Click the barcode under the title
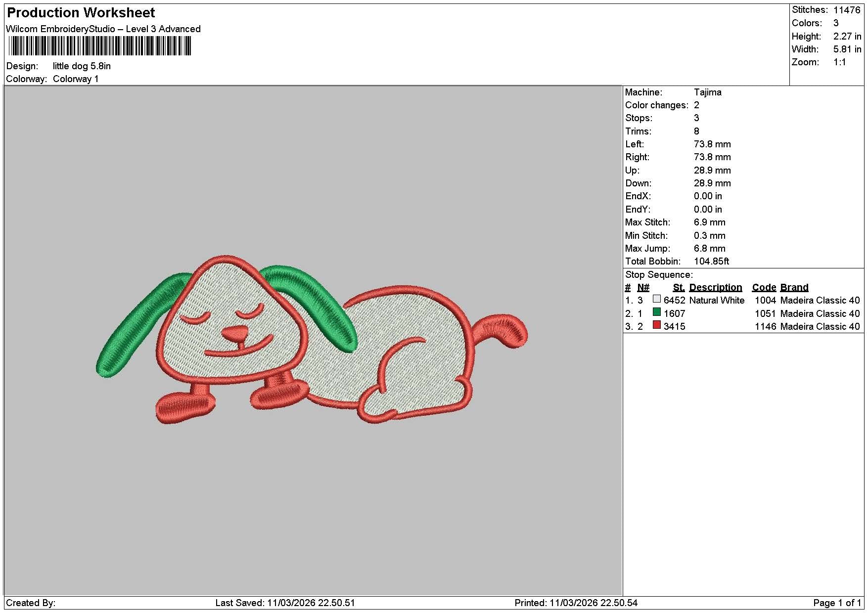This screenshot has height=613, width=868. pyautogui.click(x=99, y=46)
